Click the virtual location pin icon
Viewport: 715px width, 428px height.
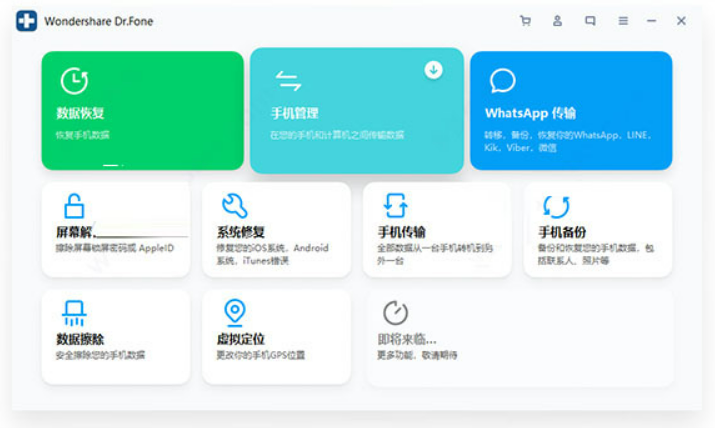(x=235, y=313)
